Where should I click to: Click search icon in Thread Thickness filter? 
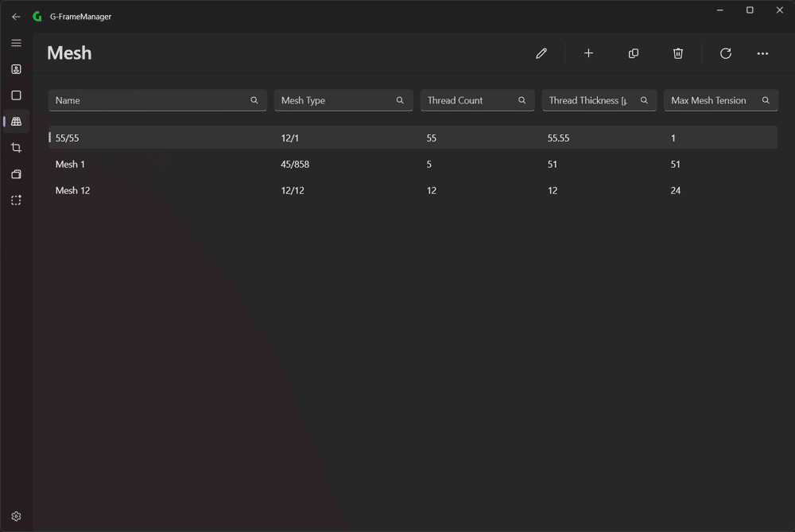(x=644, y=100)
